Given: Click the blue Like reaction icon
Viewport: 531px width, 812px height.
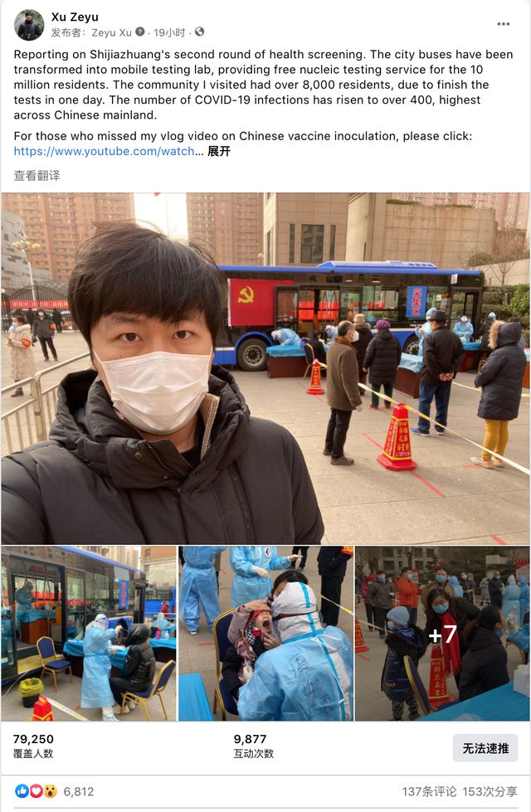Looking at the screenshot, I should (22, 790).
